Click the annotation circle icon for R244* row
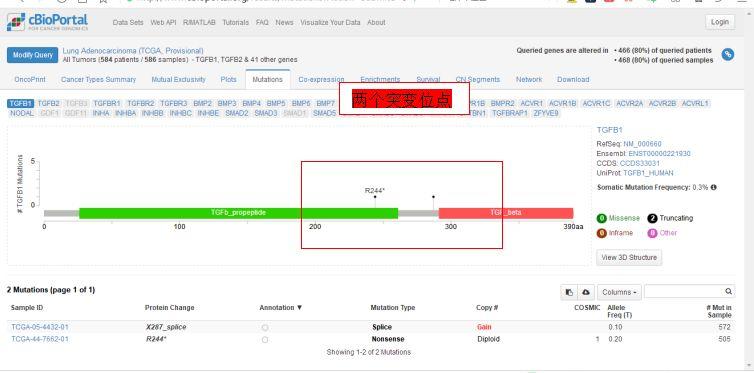Screen dimensions: 754x373 point(265,339)
